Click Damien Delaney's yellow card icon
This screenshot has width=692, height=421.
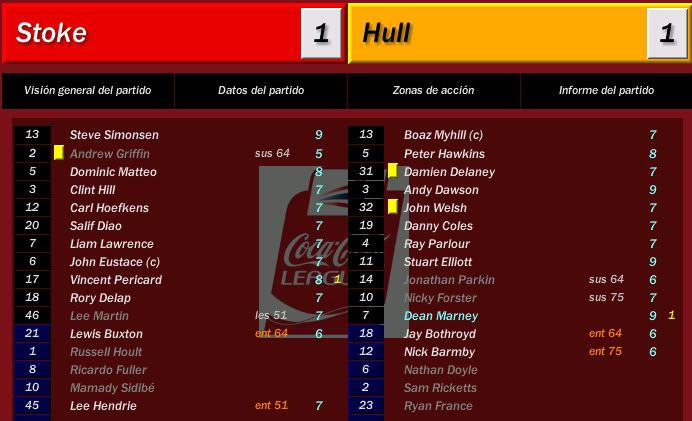point(393,171)
